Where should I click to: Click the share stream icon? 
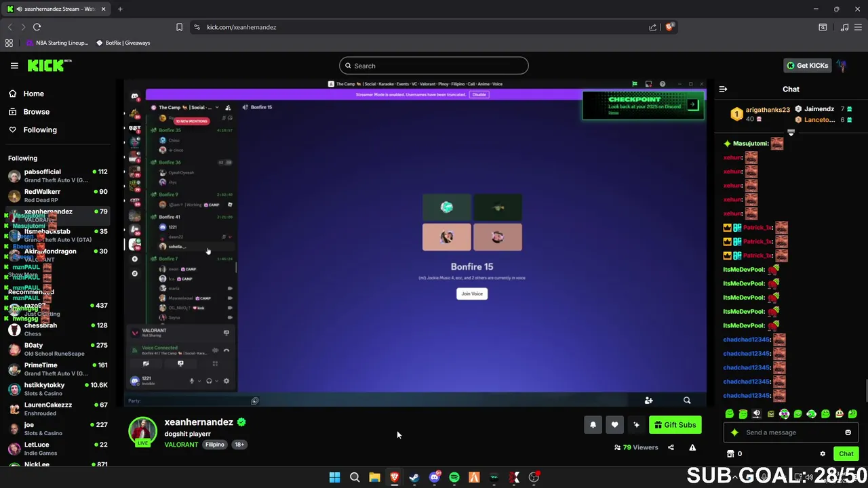pyautogui.click(x=671, y=447)
